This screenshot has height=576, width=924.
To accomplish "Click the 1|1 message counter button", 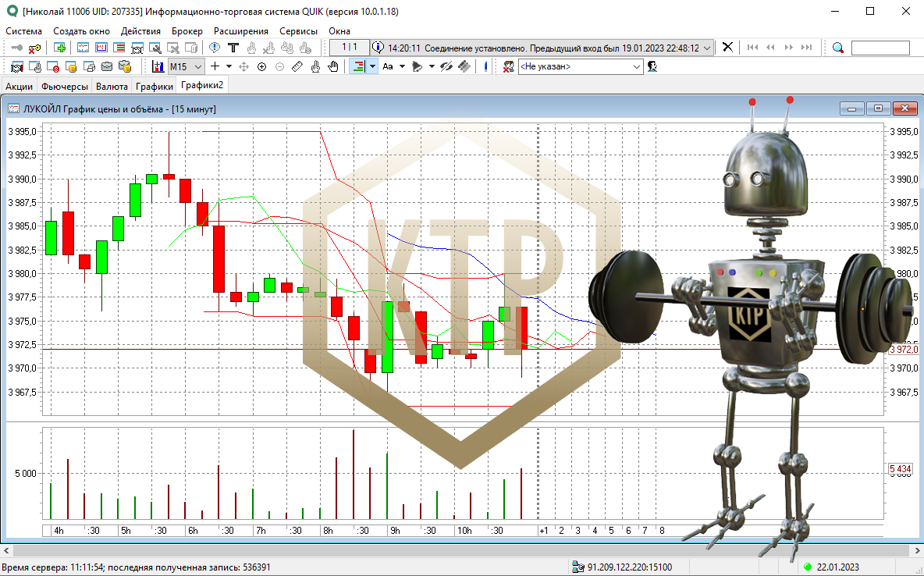I will point(350,47).
